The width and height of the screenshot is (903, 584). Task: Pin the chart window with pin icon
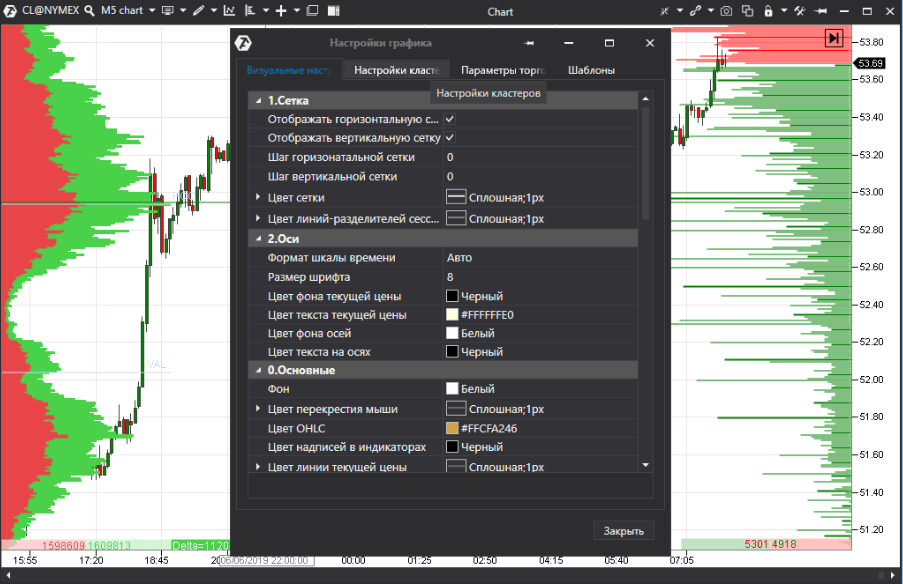click(821, 11)
